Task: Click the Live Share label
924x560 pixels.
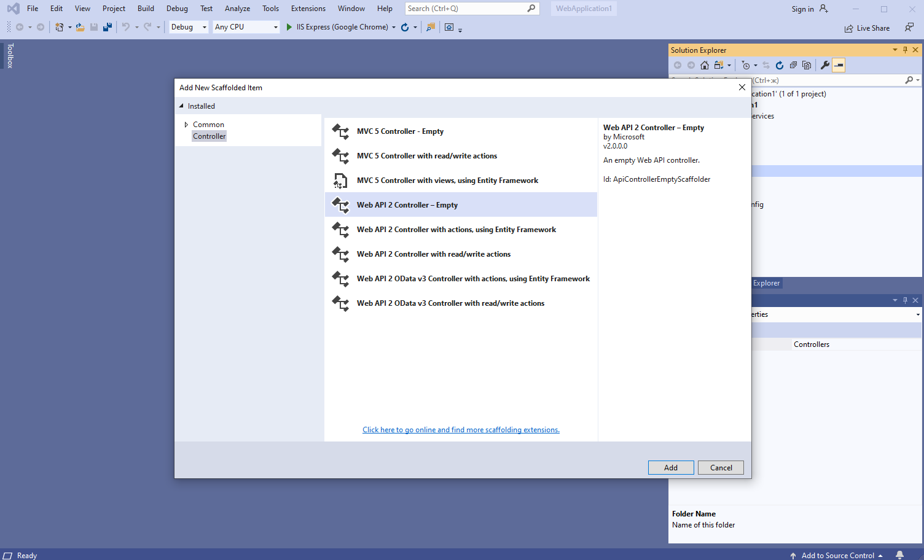Action: [x=873, y=28]
